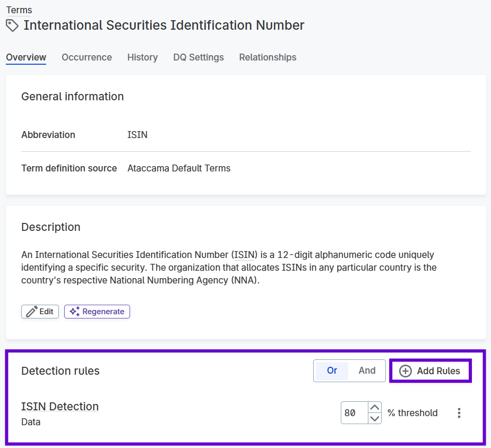Click Add Rules to create a detection rule

coord(430,371)
